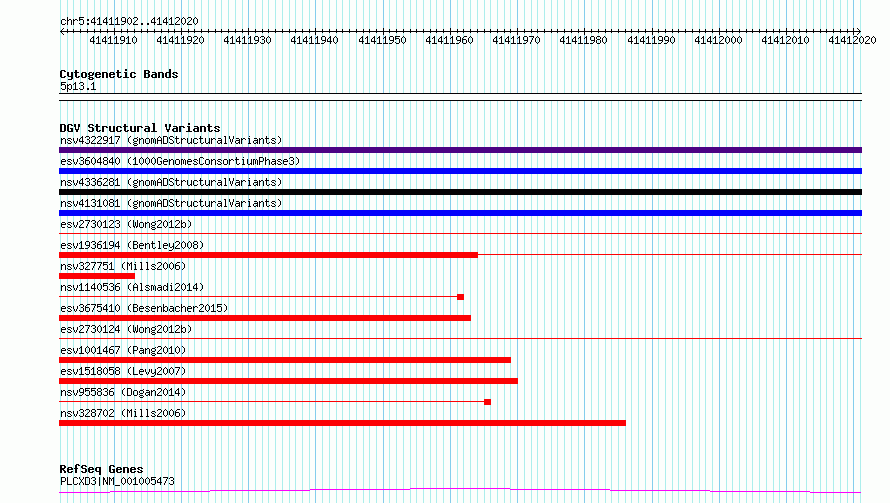Click the thick red esv1936194 variant bar
890x503 pixels.
point(268,255)
